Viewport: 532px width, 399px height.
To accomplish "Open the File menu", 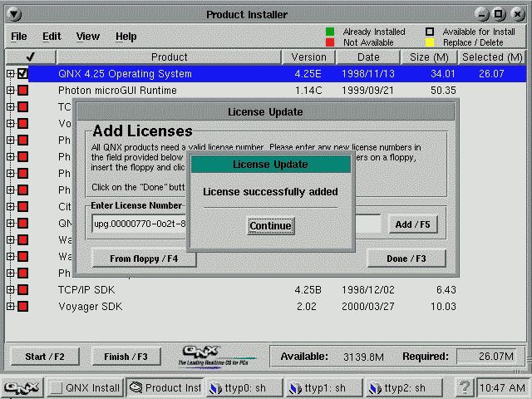I will point(18,37).
